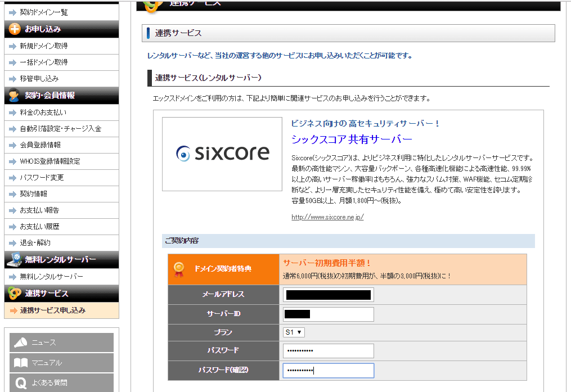Click orange arrow icon beside 連携サービス申し込み
Image resolution: width=571 pixels, height=392 pixels.
point(14,310)
